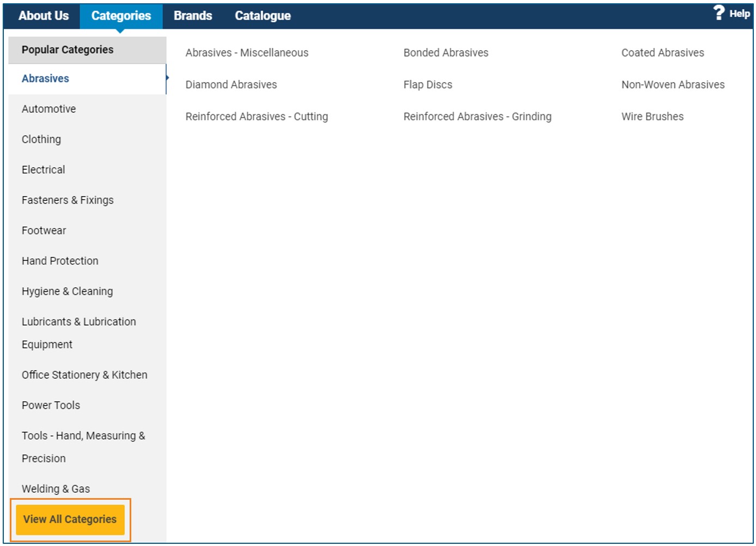Go to Diamond Abrasives subcategory
This screenshot has height=546, width=756.
click(x=231, y=84)
